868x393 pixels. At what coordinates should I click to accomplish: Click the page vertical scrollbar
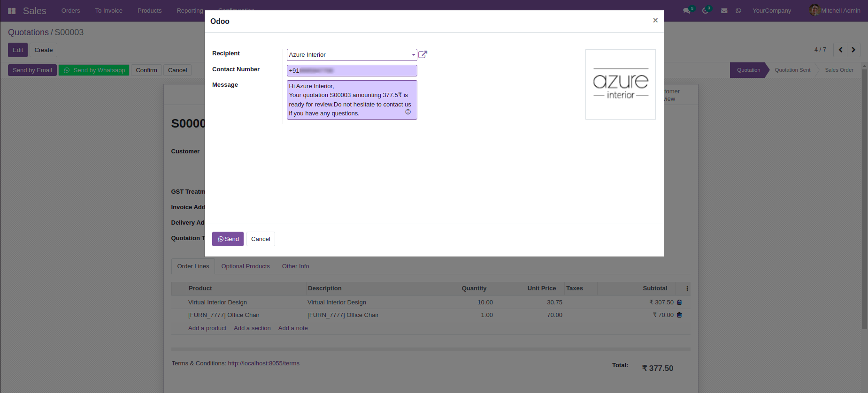pos(864,199)
